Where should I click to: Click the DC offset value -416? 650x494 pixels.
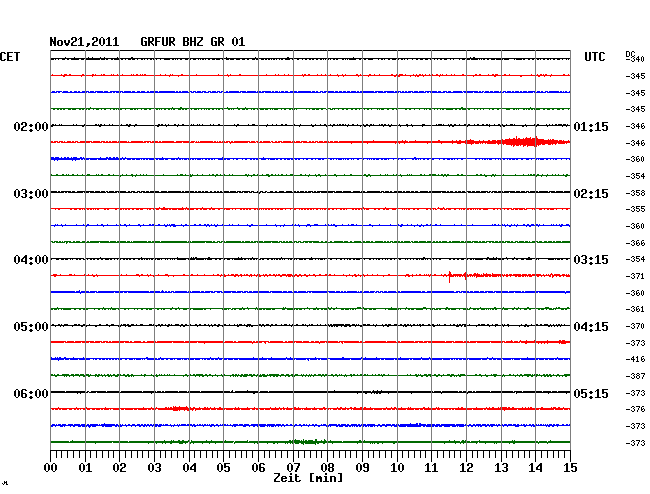(x=635, y=359)
